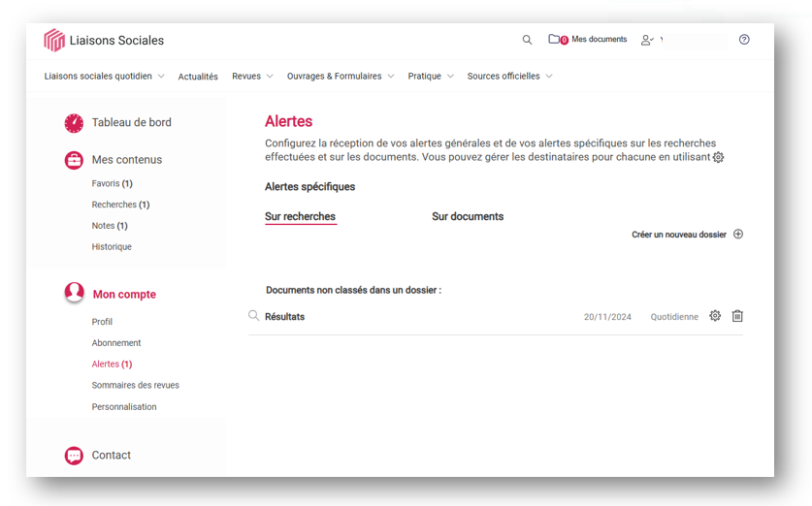Open the Ouvrages & Formulaires menu label
The image size is (812, 506).
(334, 76)
